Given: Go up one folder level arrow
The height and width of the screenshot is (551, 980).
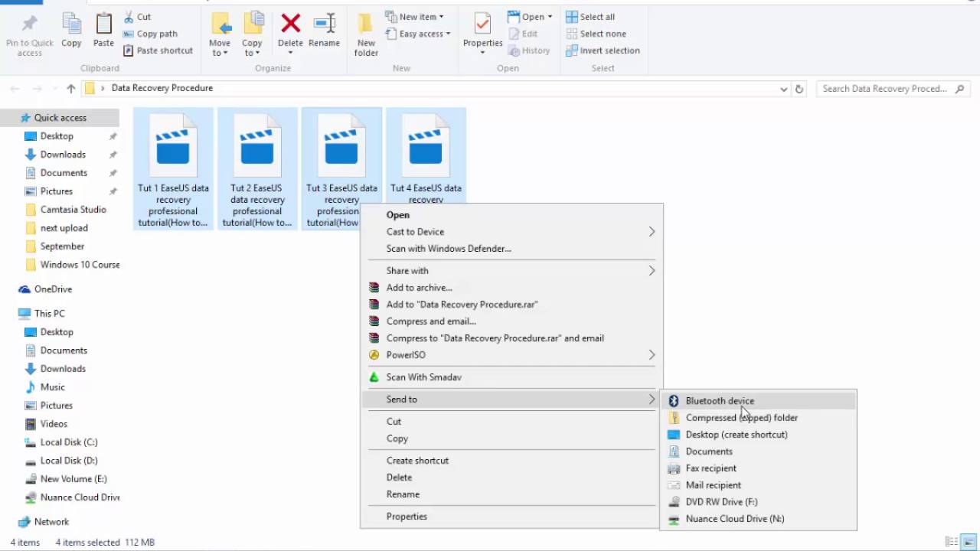Looking at the screenshot, I should [70, 89].
